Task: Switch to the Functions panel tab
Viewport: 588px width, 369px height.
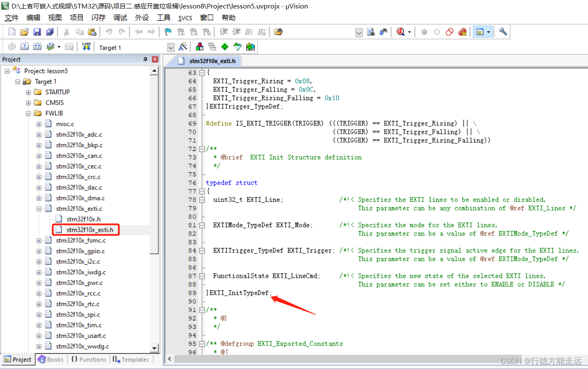Action: (x=89, y=359)
